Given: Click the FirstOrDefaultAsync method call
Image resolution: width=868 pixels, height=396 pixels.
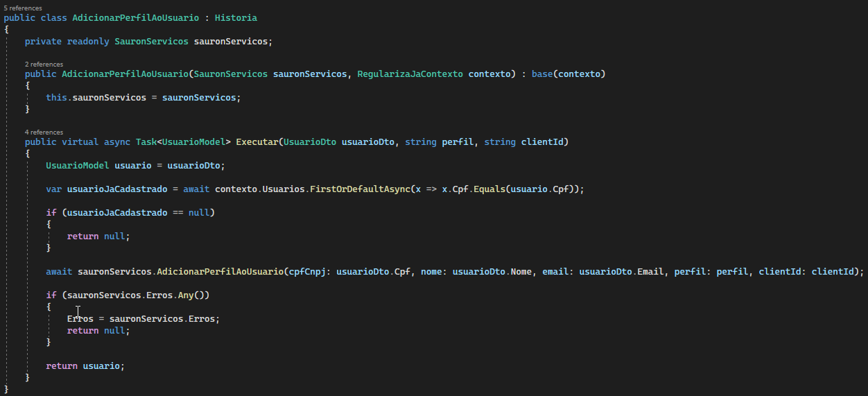Looking at the screenshot, I should (x=358, y=189).
